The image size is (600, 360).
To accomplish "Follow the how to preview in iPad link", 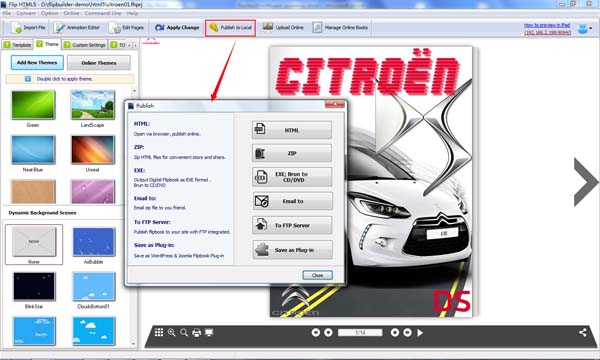I will pyautogui.click(x=547, y=25).
